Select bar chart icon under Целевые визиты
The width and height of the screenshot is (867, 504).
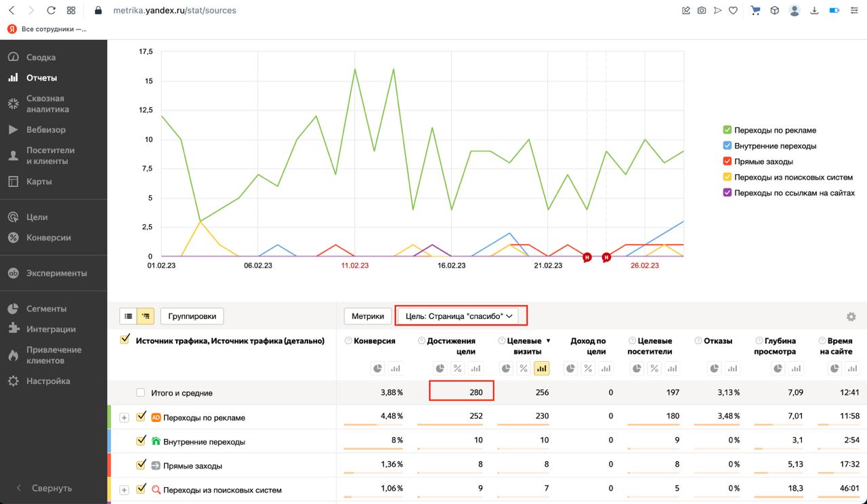[x=541, y=369]
